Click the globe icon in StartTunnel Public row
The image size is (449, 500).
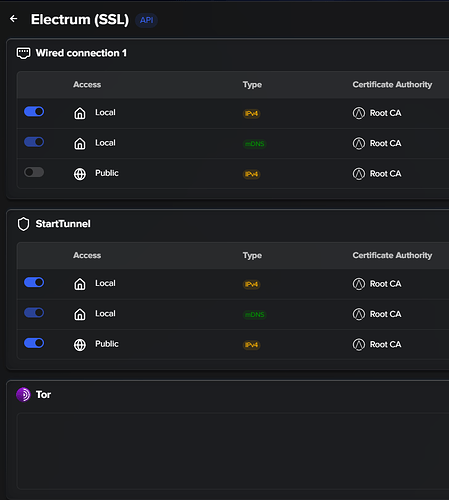(x=80, y=345)
